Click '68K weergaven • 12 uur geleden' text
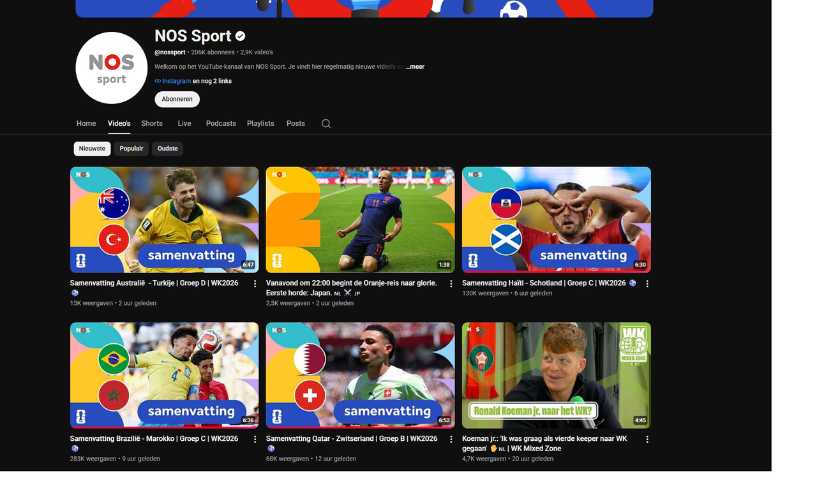Image resolution: width=817 pixels, height=504 pixels. pyautogui.click(x=311, y=459)
